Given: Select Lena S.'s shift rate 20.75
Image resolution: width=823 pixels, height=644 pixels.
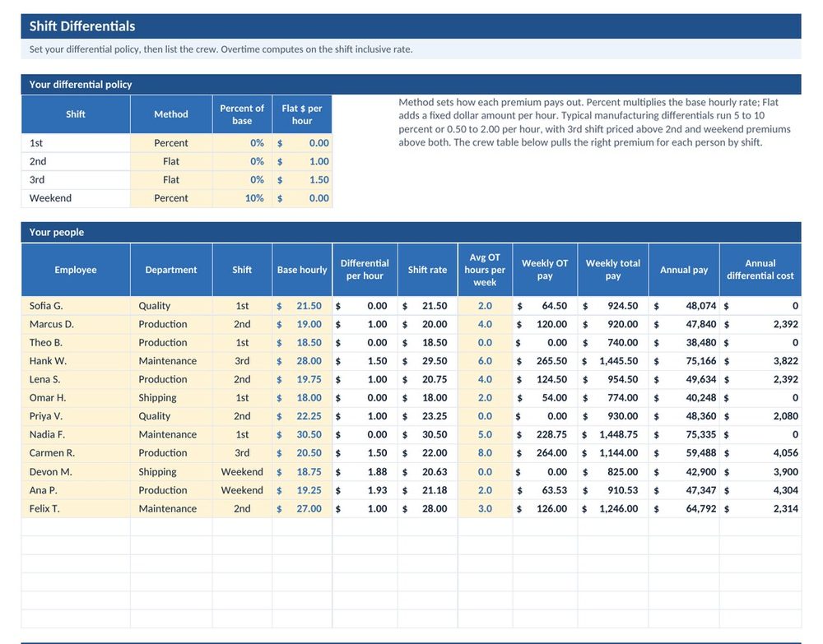Looking at the screenshot, I should (427, 379).
